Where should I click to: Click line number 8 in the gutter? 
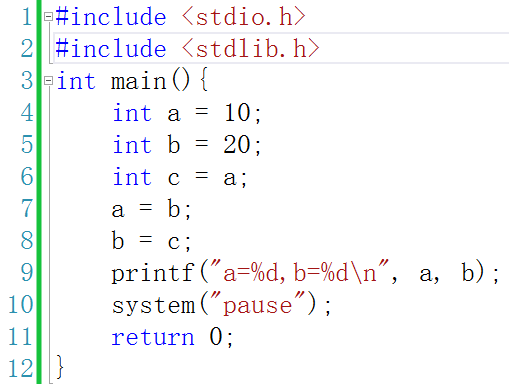point(27,241)
